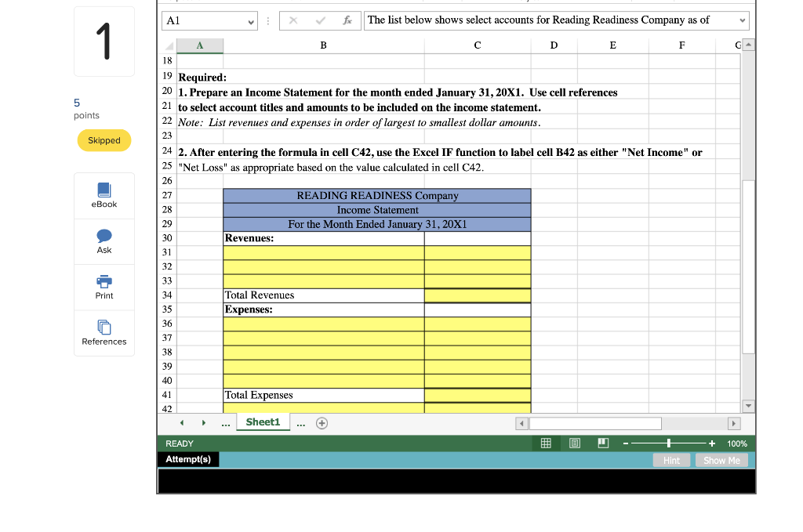
Task: Select the Normal view icon in the status bar
Action: [546, 443]
